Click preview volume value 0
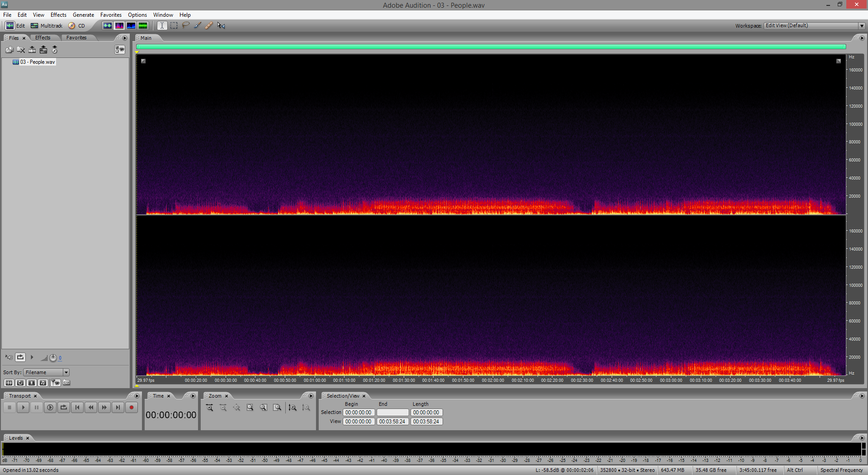868x475 pixels. (x=60, y=358)
